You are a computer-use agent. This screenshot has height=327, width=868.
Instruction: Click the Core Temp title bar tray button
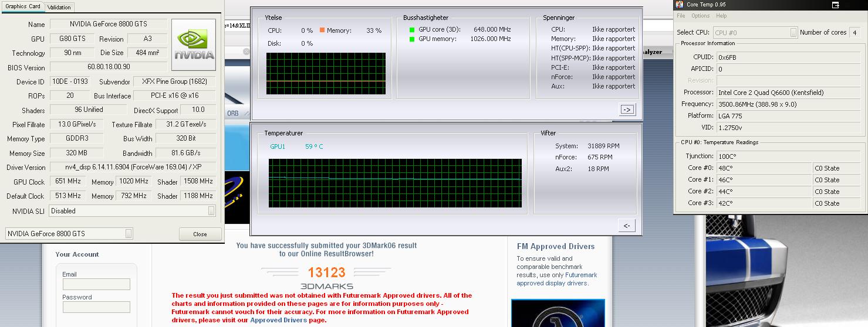pos(836,5)
